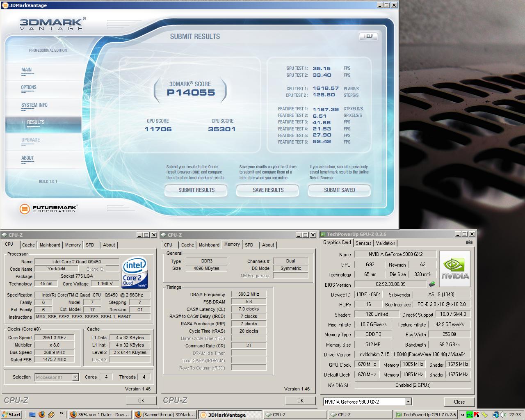525x420 pixels.
Task: Click the SUBMIT SAVED button
Action: coord(340,190)
